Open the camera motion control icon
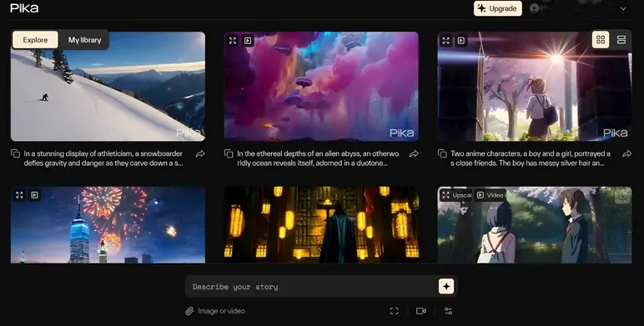The width and height of the screenshot is (644, 326). (x=421, y=311)
